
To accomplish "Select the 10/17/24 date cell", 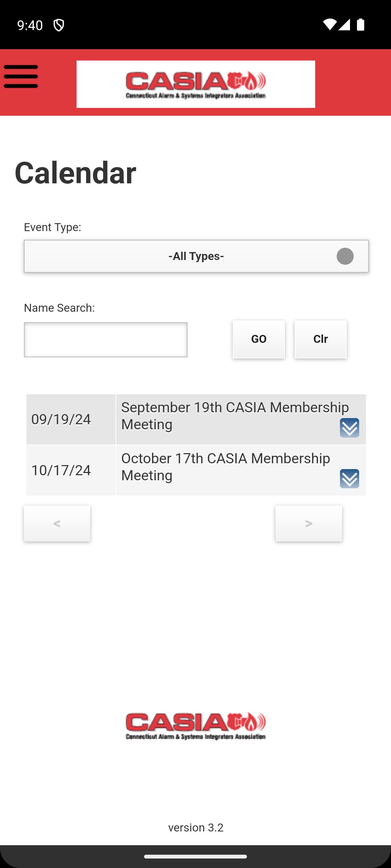I will click(x=71, y=470).
